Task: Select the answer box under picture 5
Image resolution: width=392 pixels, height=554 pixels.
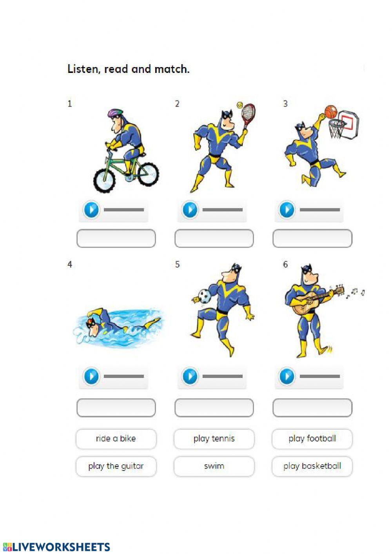Action: coord(214,408)
